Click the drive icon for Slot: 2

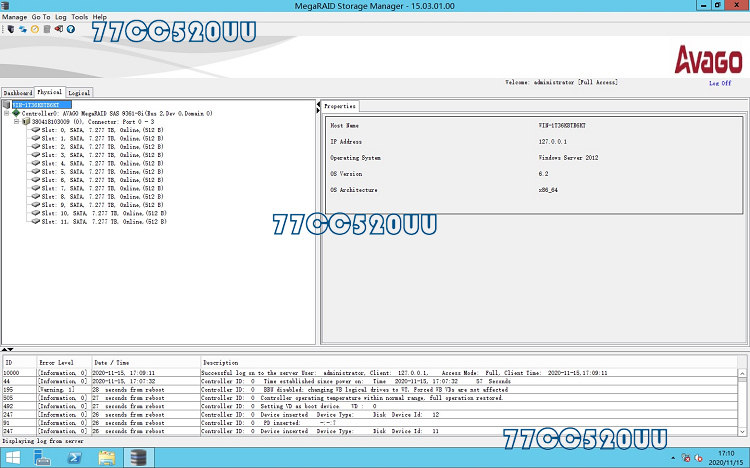pos(35,146)
